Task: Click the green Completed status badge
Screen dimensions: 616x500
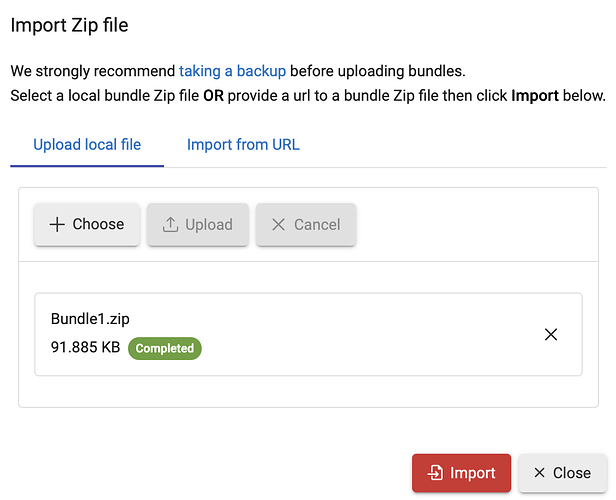Action: point(164,348)
